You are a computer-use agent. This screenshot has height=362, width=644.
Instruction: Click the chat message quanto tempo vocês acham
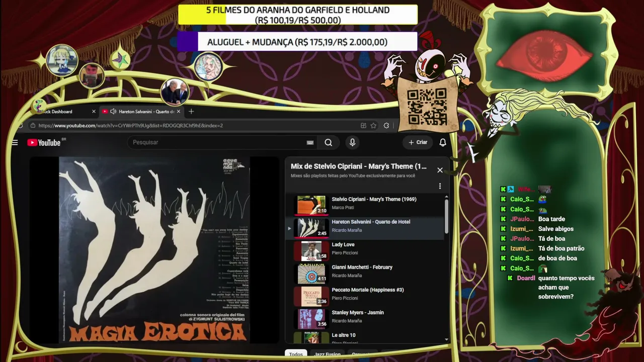point(566,288)
